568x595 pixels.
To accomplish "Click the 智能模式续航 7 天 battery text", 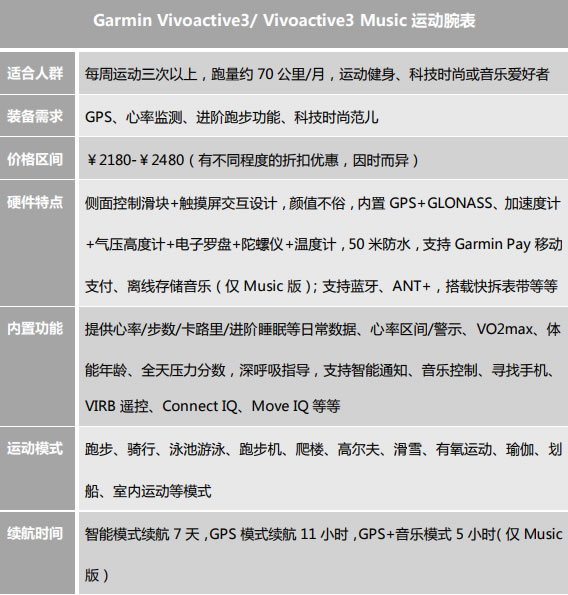I will (x=142, y=534).
